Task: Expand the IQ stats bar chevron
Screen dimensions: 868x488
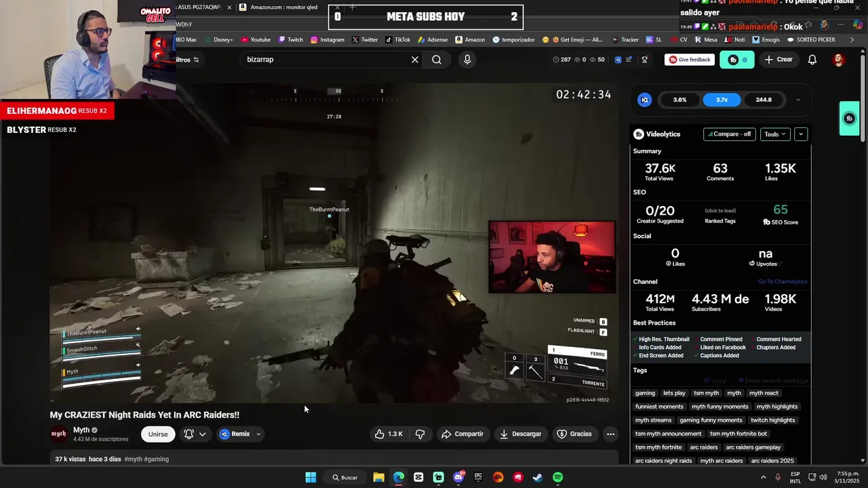Action: [797, 100]
